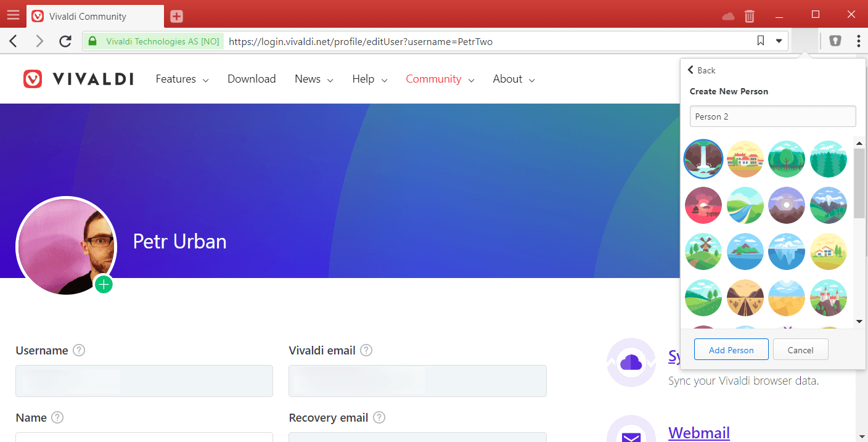Show help for Recovery email field
Viewport: 868px width, 442px height.
379,417
